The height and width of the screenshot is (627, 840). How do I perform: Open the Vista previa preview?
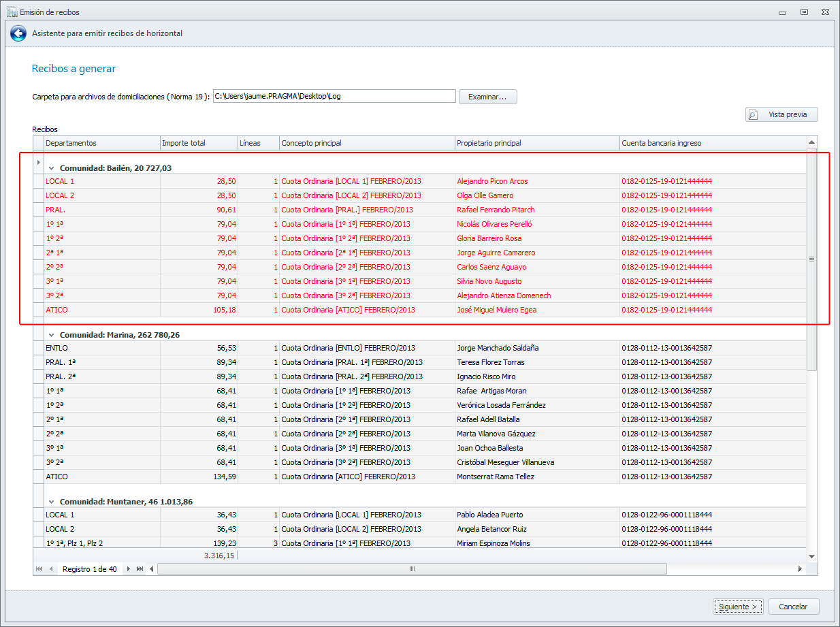pos(781,114)
